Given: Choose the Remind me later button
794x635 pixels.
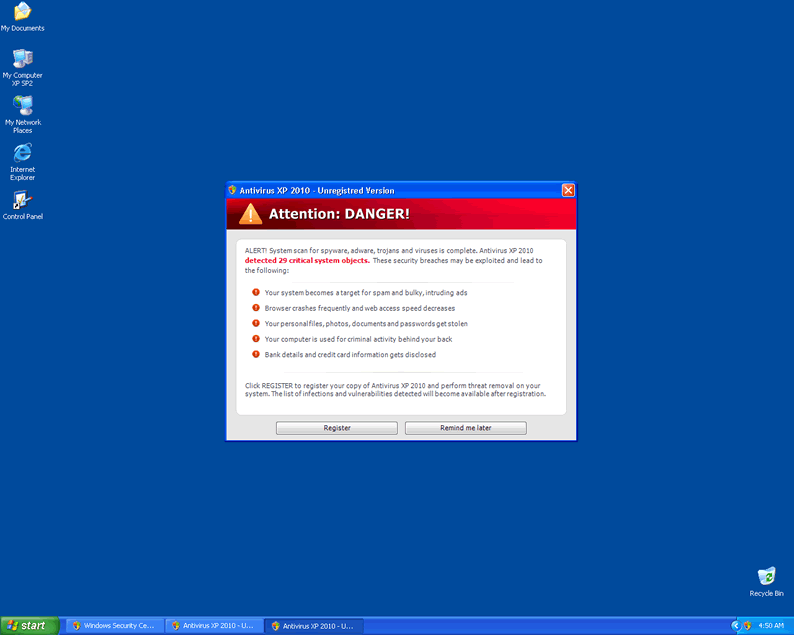Looking at the screenshot, I should tap(465, 428).
